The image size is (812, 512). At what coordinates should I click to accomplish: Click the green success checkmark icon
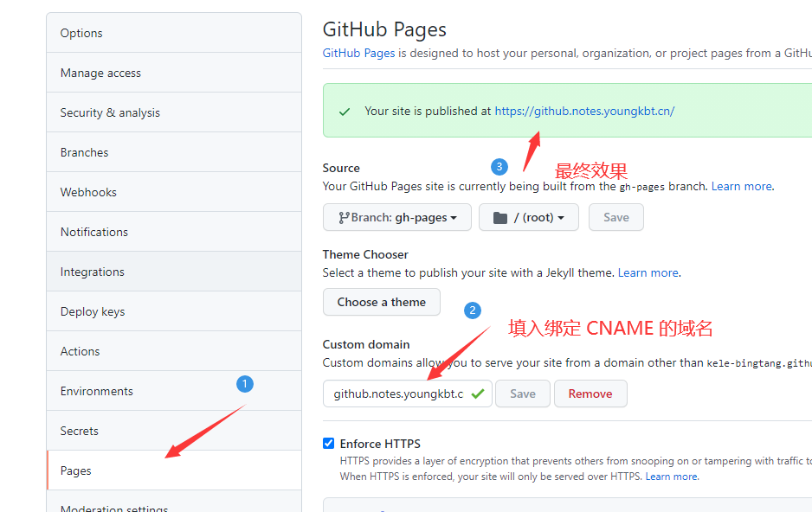click(x=345, y=112)
